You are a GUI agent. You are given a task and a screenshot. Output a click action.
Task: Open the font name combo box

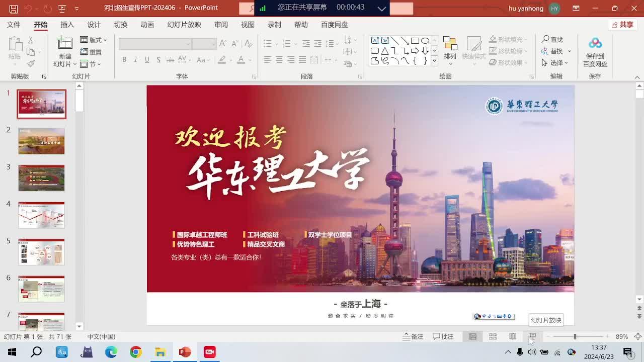click(155, 44)
